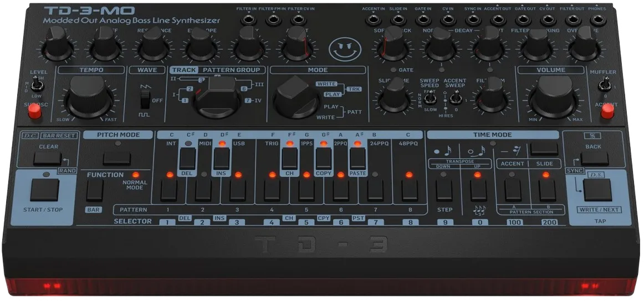Select the Pattern 4 key

[x=272, y=191]
